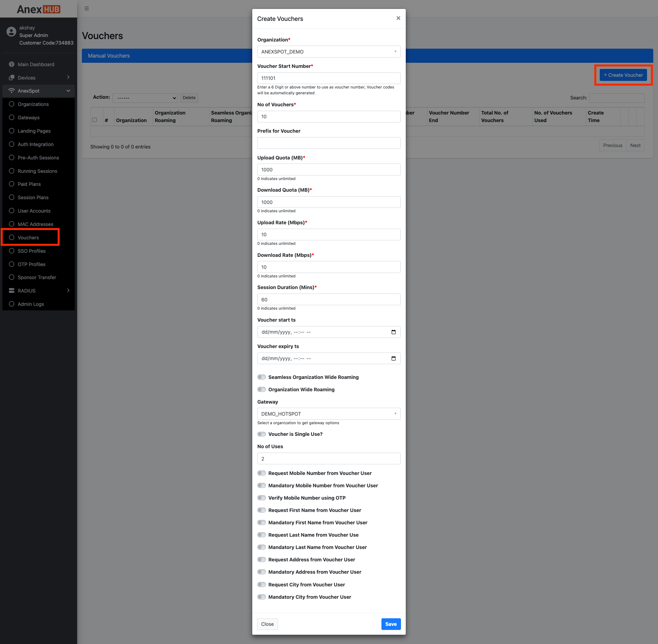Go to Session Plans in sidebar
The height and width of the screenshot is (644, 658).
click(33, 198)
